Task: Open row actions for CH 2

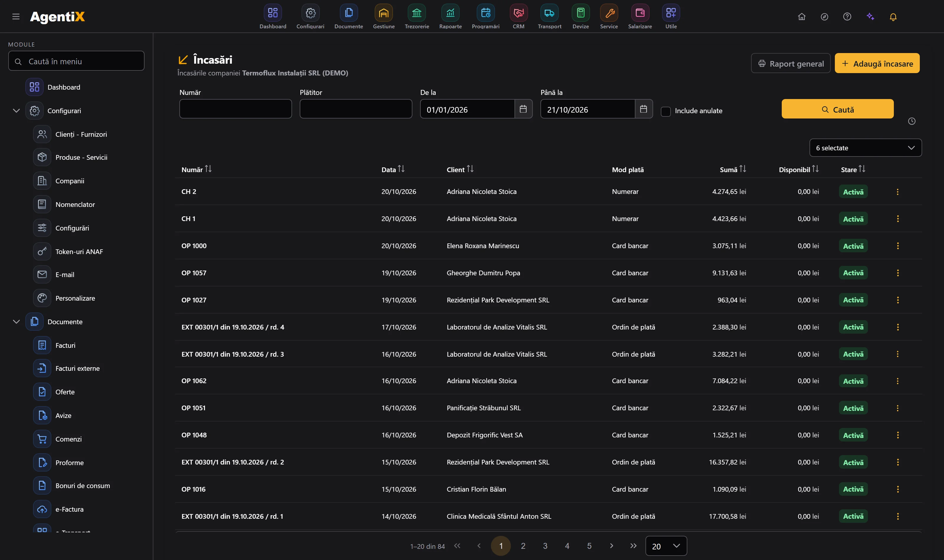Action: 897,192
